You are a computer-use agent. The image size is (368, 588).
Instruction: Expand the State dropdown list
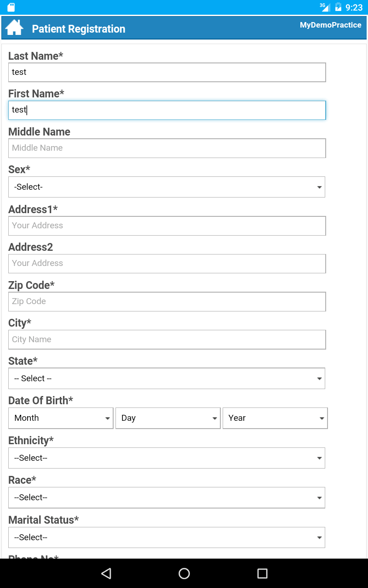point(167,378)
